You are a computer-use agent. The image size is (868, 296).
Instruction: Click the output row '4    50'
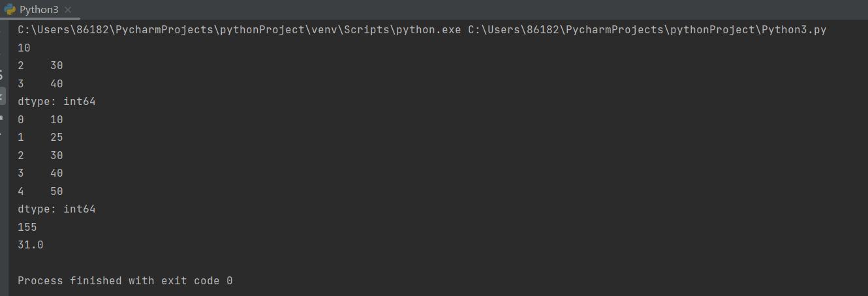click(x=40, y=192)
